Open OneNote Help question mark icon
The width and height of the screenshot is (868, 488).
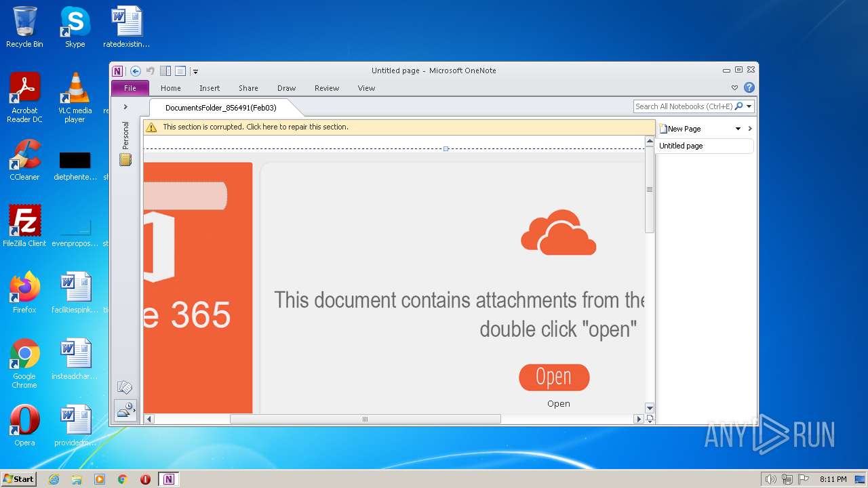pyautogui.click(x=749, y=87)
